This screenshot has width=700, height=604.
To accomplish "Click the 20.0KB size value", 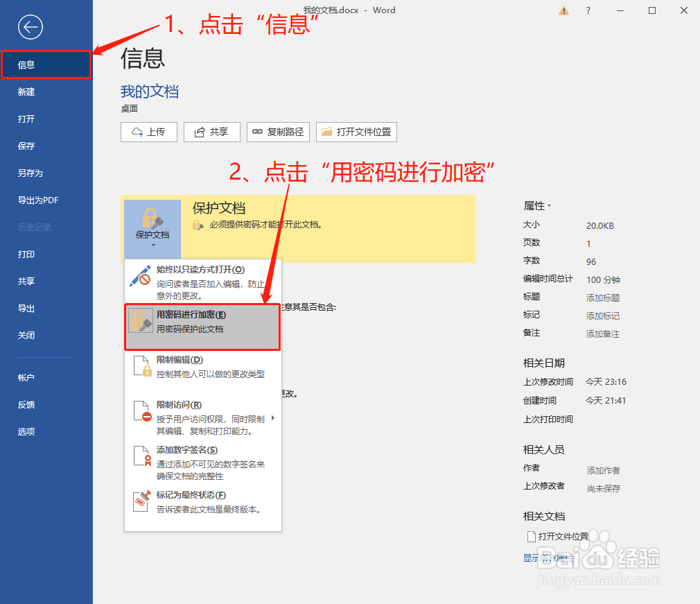I will coord(600,226).
